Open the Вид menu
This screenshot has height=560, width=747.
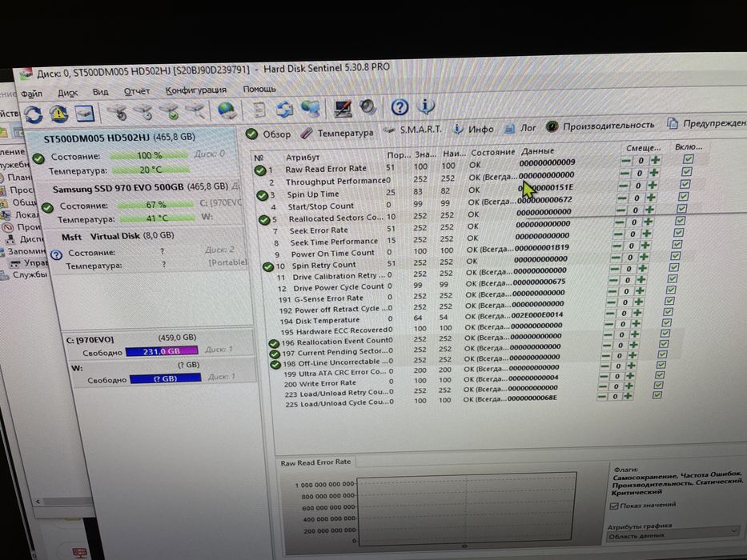pyautogui.click(x=100, y=91)
